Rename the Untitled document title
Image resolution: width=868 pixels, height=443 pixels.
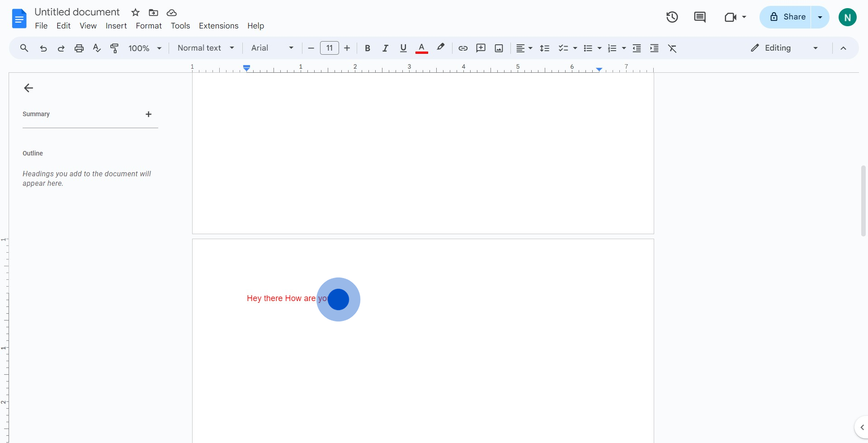coord(77,12)
